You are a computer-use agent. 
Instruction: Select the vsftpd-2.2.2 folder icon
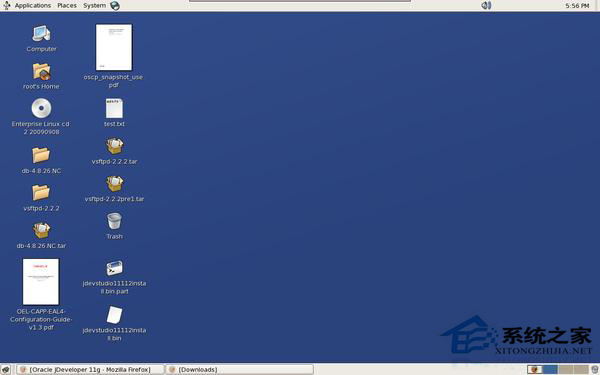pyautogui.click(x=41, y=192)
